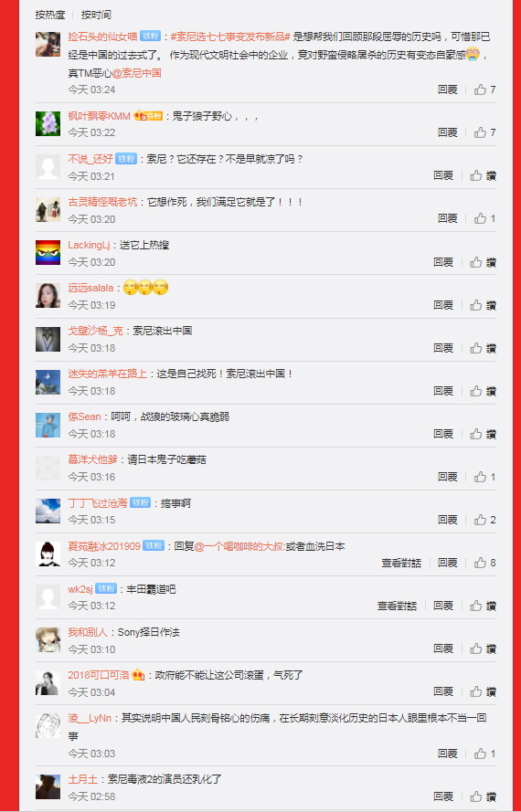Click the like icon on 丁丁飞过沧海's comment
This screenshot has width=521, height=812.
pos(484,520)
